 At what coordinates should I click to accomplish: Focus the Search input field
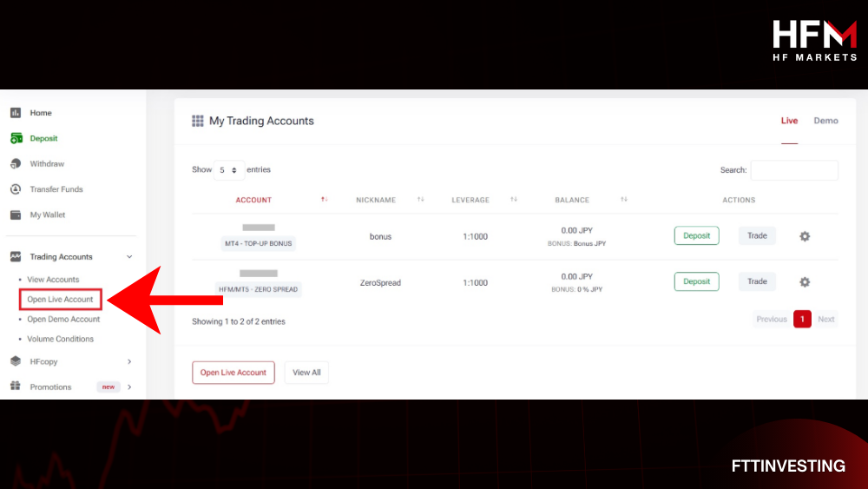pyautogui.click(x=793, y=170)
